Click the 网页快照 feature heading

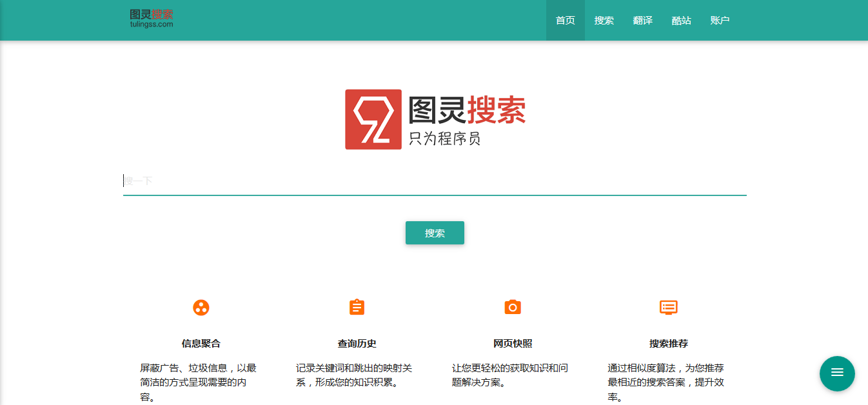(x=513, y=344)
